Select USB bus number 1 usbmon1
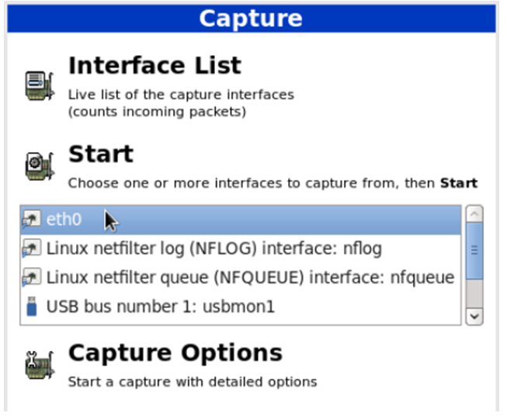The width and height of the screenshot is (507, 420). tap(161, 306)
